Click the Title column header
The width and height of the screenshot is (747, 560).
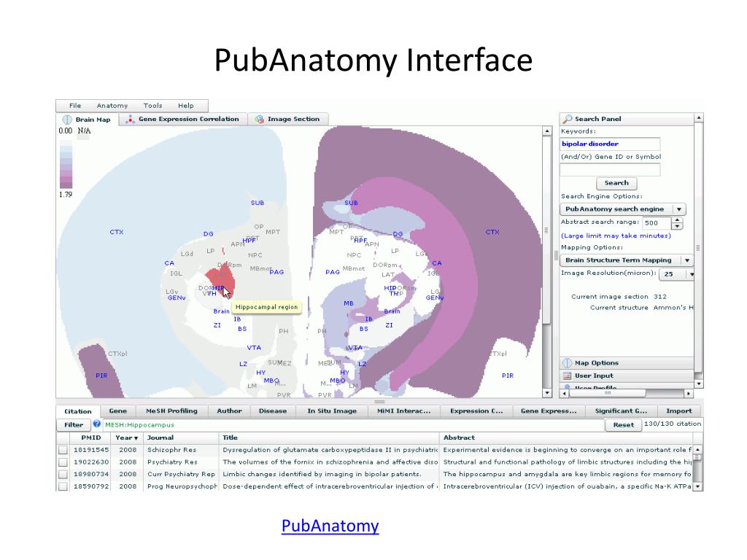(x=329, y=437)
